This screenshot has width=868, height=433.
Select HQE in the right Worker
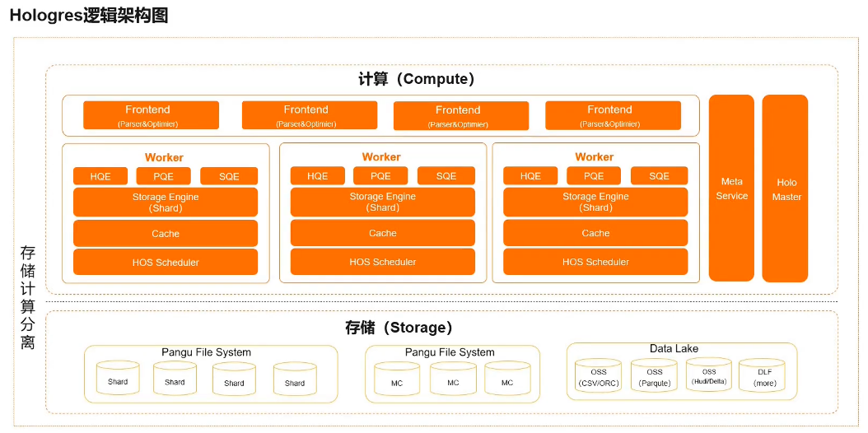[x=530, y=176]
